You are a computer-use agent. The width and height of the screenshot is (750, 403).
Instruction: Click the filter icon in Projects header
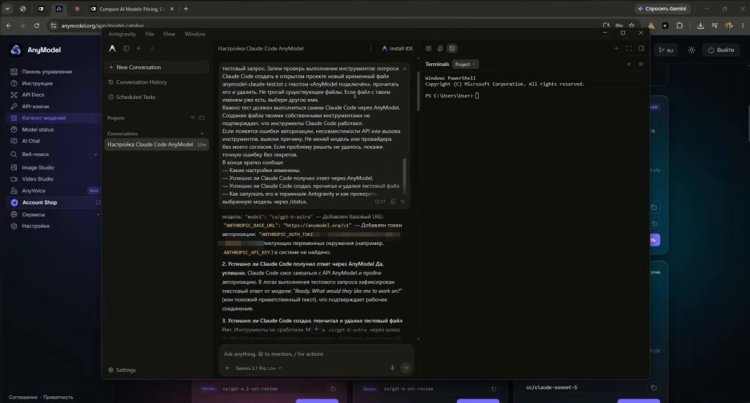(x=192, y=118)
